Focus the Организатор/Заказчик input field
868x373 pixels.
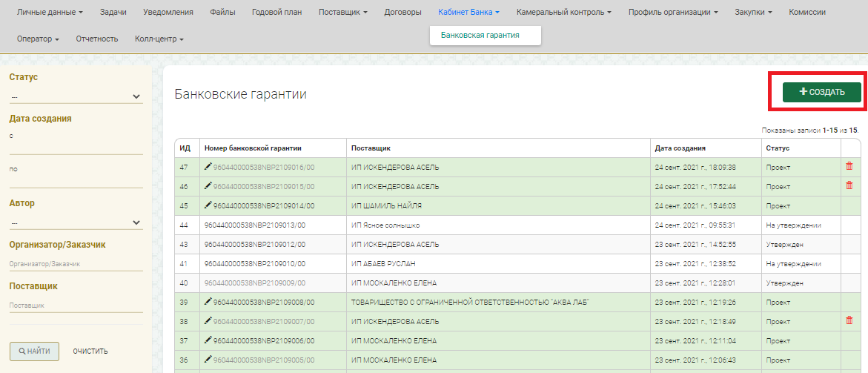click(76, 263)
